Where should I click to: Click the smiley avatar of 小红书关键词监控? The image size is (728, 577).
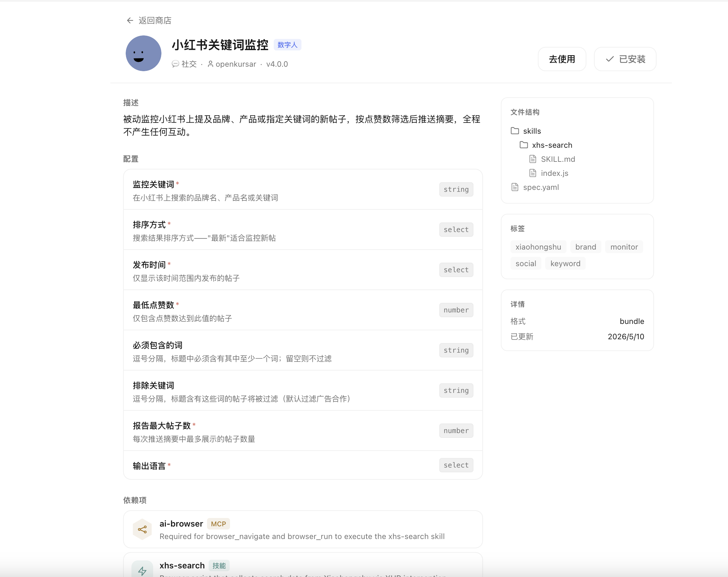144,53
